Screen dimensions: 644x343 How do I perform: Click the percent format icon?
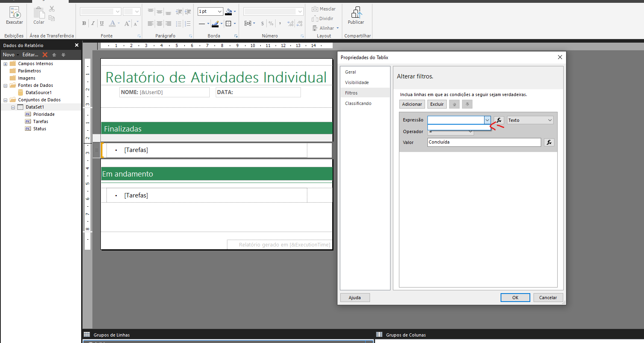(x=271, y=23)
